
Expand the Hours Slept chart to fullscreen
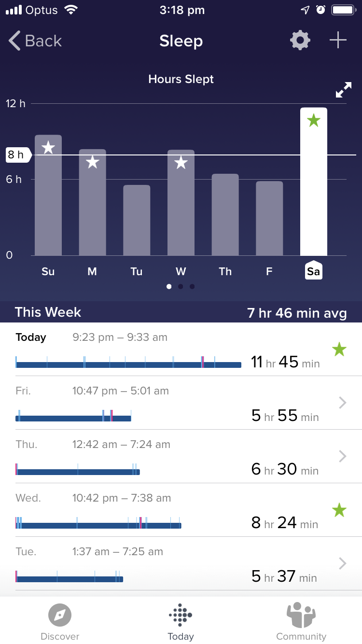point(344,90)
